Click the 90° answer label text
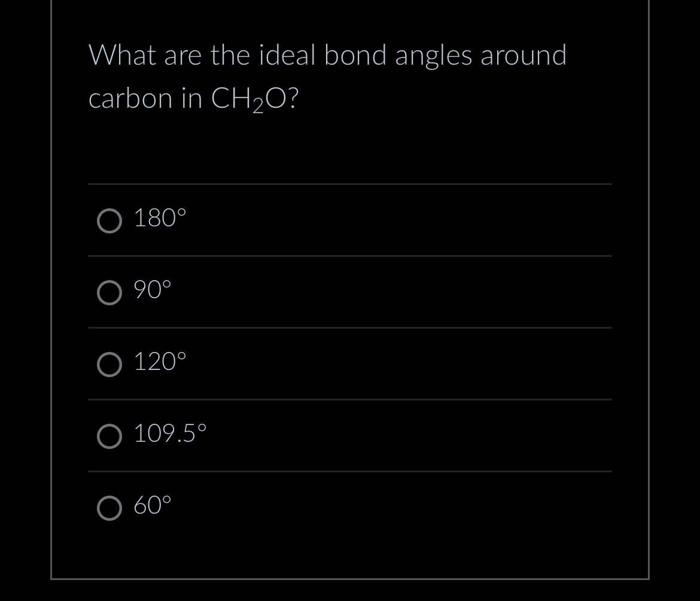The image size is (700, 601). point(151,290)
